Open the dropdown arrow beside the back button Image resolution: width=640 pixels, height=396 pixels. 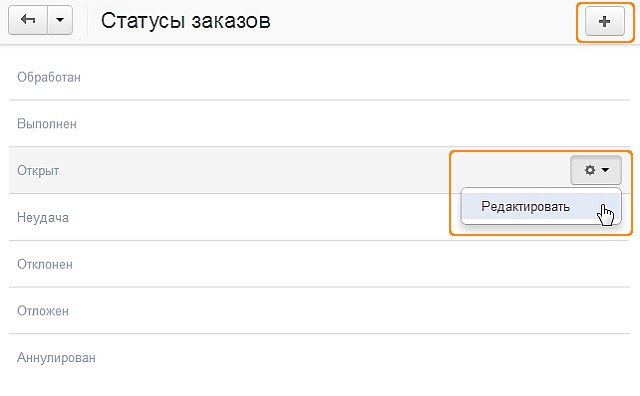pyautogui.click(x=60, y=20)
